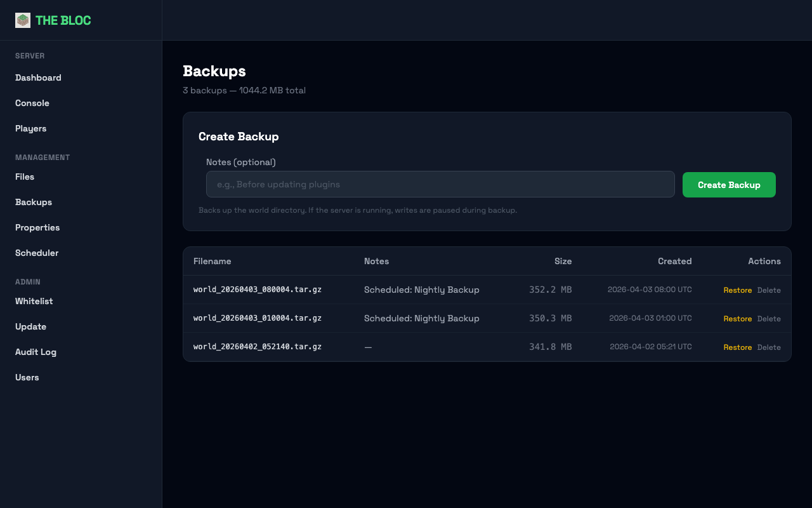Image resolution: width=812 pixels, height=508 pixels.
Task: Open the Properties page
Action: (x=37, y=227)
